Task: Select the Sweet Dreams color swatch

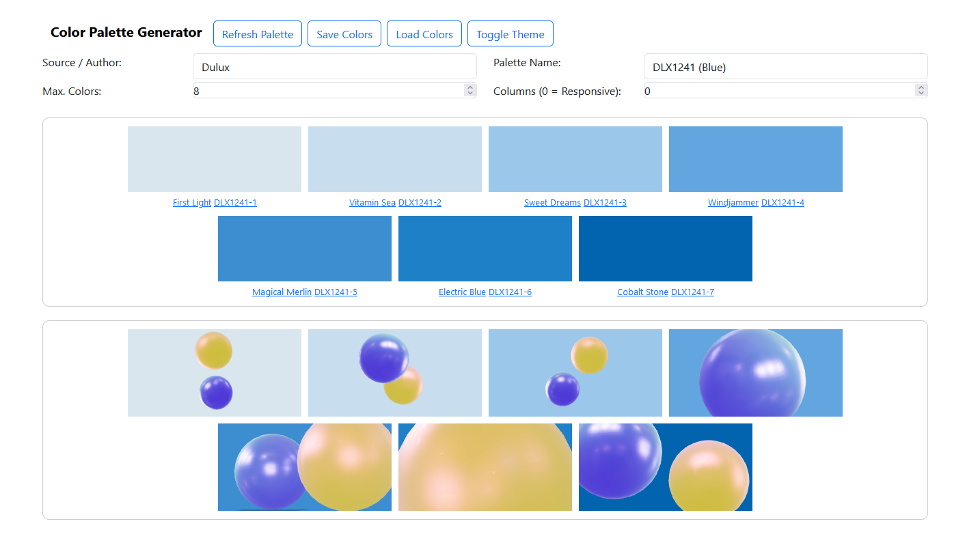Action: (x=575, y=159)
